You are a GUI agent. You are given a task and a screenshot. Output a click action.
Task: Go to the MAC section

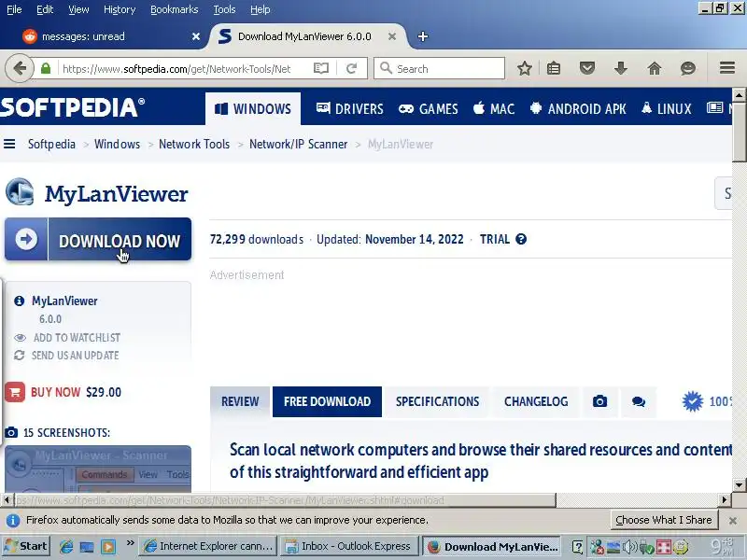click(494, 108)
